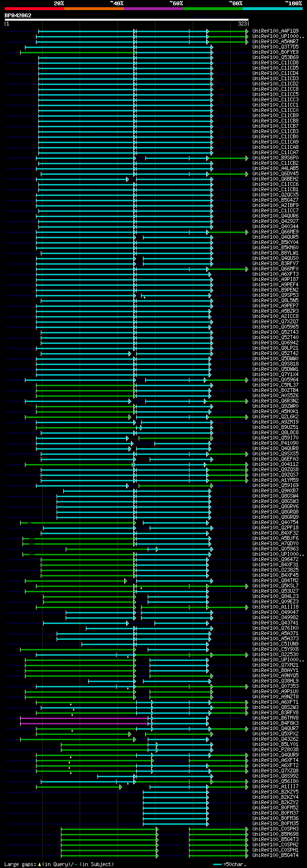Open hit UniRef100_Q53B69
Screen dimensions: 307x868
[x=275, y=58]
